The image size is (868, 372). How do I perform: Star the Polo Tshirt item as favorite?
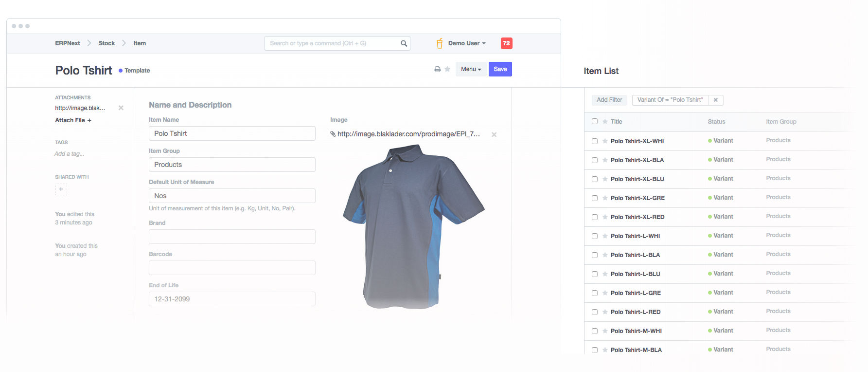pyautogui.click(x=447, y=69)
